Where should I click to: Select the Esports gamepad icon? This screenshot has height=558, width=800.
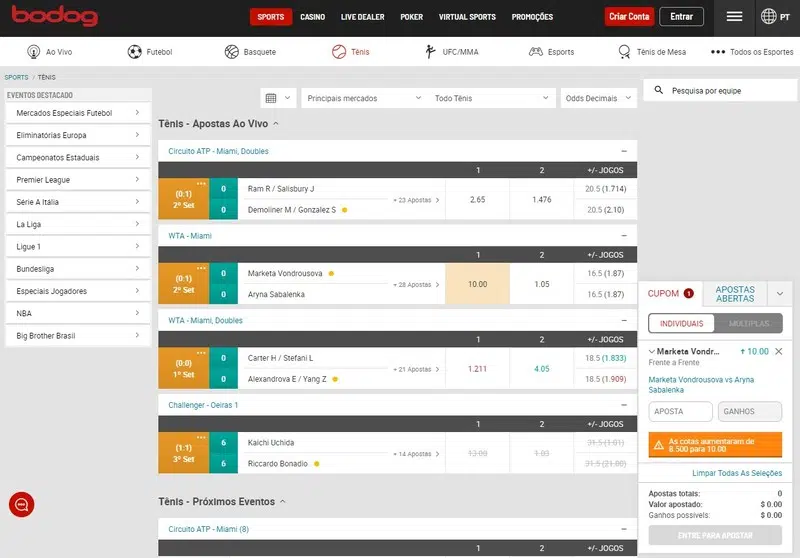tap(536, 52)
